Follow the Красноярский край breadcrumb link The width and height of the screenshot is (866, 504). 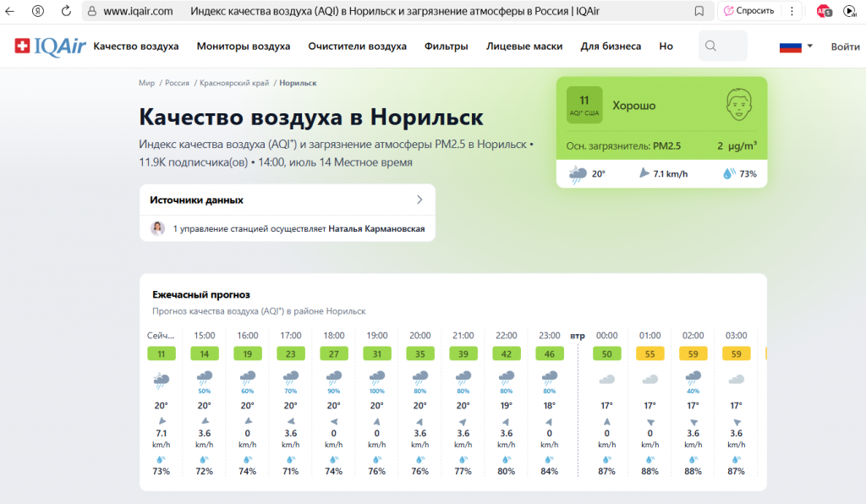(234, 83)
